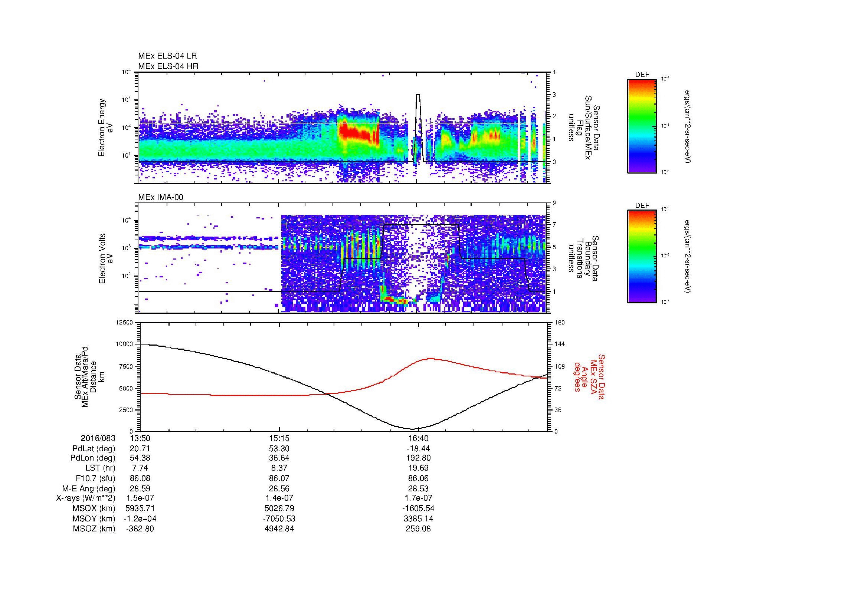Click the F10.7 value 86.07
Image resolution: width=868 pixels, height=613 pixels.
279,478
